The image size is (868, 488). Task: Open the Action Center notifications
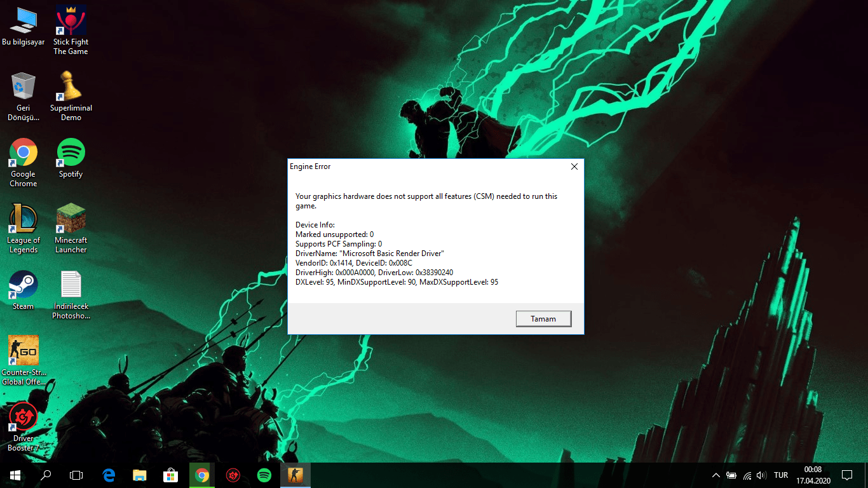coord(846,475)
